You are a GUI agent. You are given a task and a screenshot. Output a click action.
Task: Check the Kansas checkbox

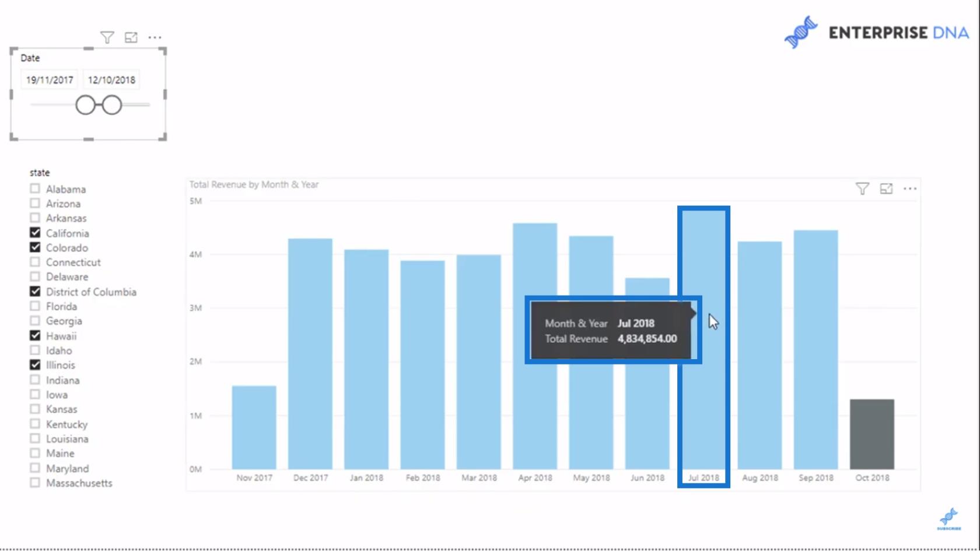pos(35,409)
